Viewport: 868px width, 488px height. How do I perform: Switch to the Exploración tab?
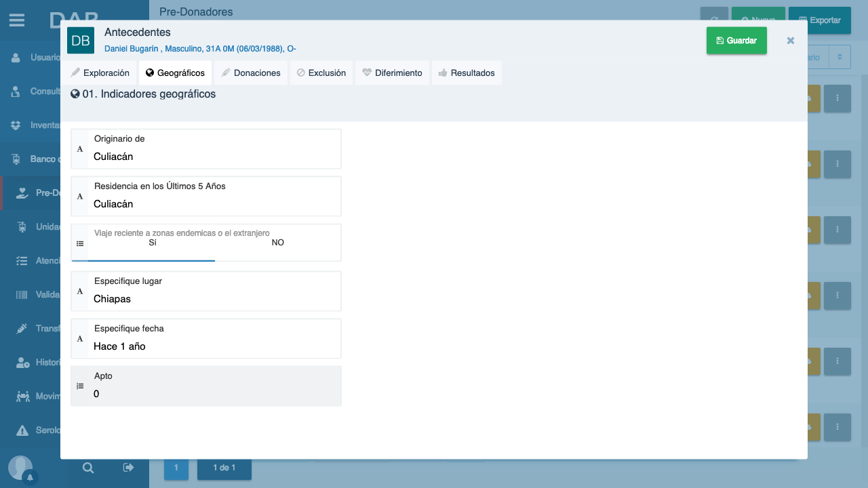100,73
